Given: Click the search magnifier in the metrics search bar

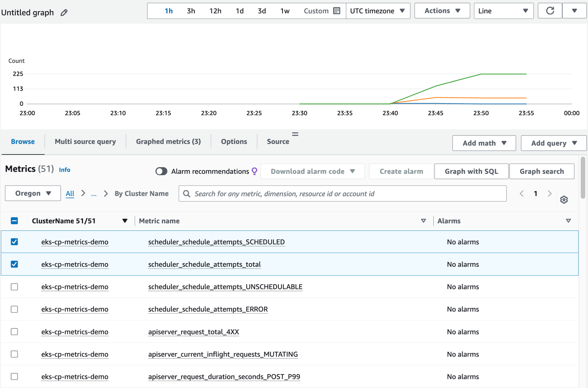Looking at the screenshot, I should pos(186,193).
